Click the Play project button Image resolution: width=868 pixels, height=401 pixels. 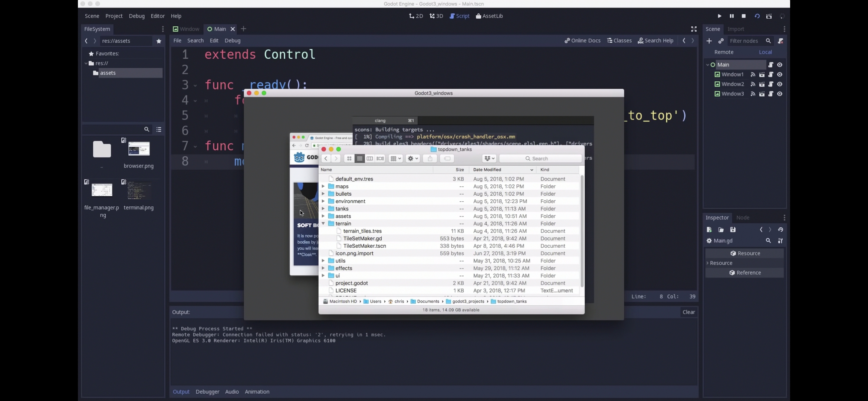click(x=719, y=16)
